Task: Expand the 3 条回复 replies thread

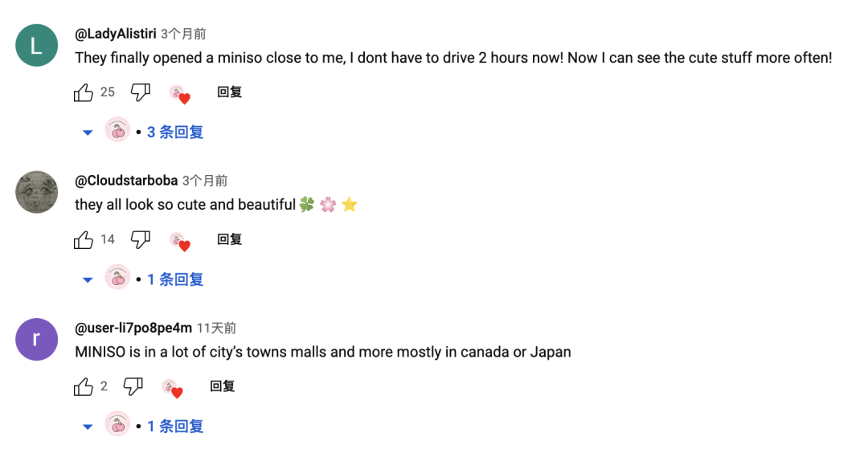Action: 174,132
